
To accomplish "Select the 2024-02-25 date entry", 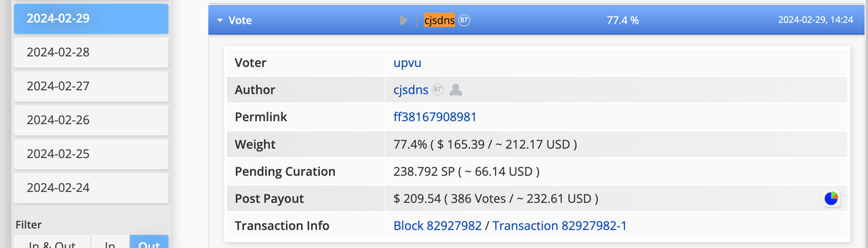I will pos(91,154).
